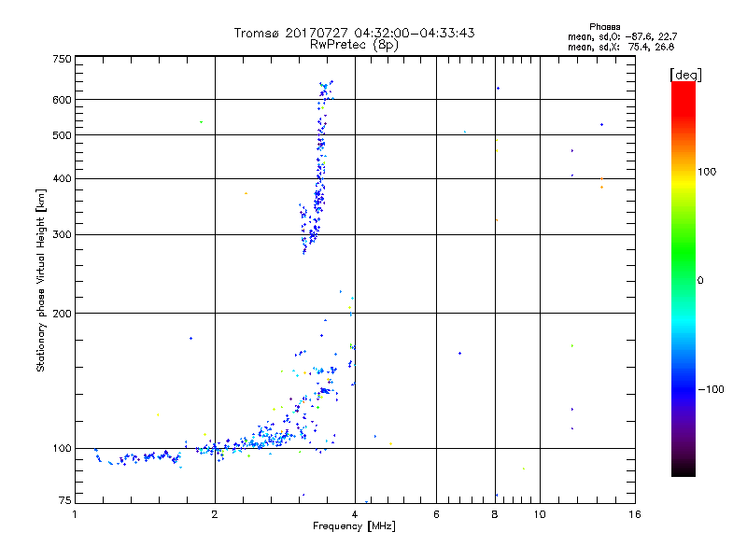Click the mean, sd,O: -87.6, 22.7 line
Viewport: 747px width, 560px height.
click(622, 36)
